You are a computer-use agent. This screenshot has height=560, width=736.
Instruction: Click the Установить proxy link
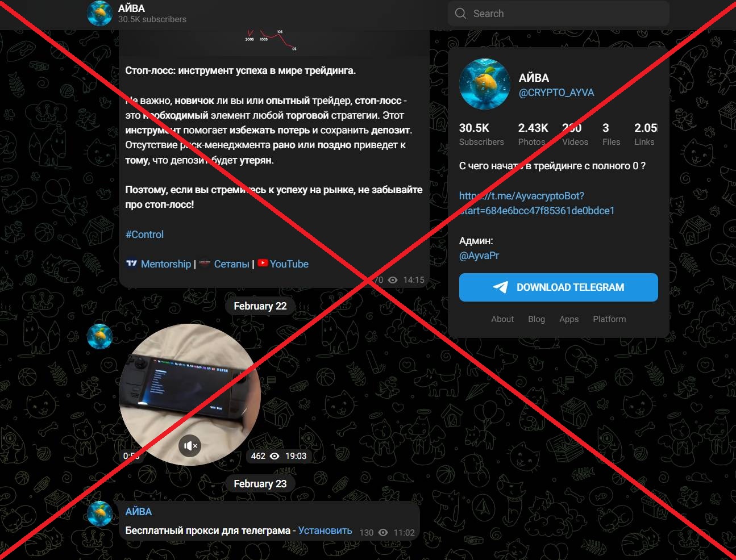325,530
